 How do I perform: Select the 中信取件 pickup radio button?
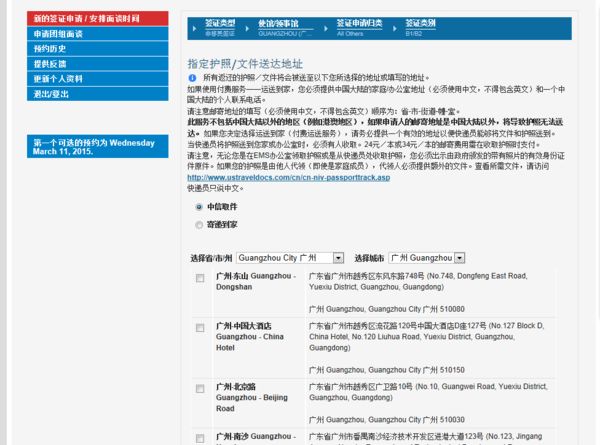(199, 207)
